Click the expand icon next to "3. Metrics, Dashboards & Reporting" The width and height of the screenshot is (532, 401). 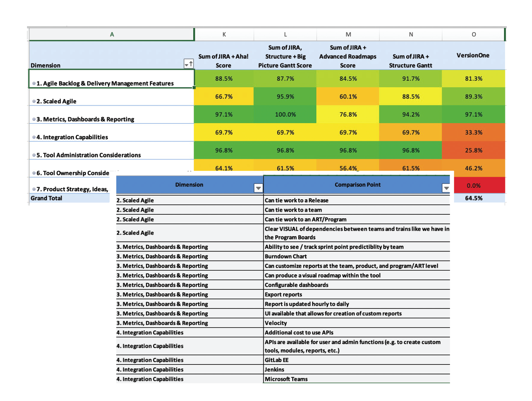coord(34,119)
